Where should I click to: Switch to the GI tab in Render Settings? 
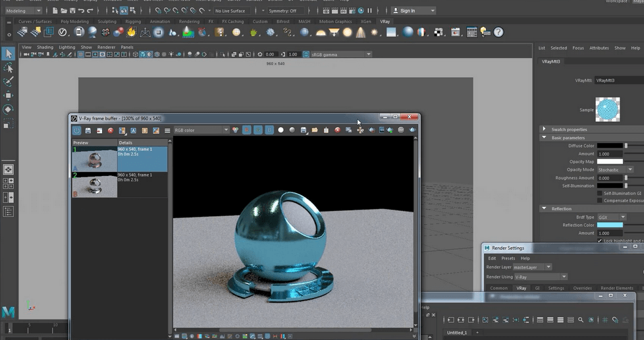537,288
